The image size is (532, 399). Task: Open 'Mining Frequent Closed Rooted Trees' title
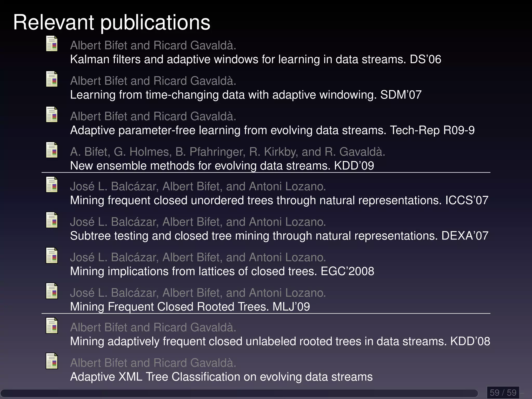190,307
